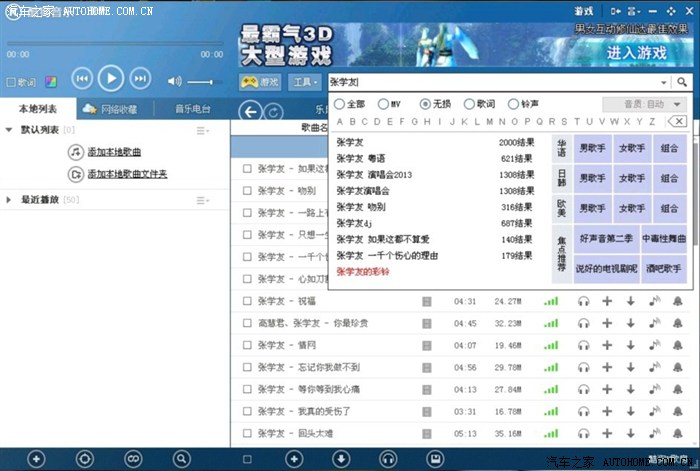
Task: Skip to next track
Action: (x=140, y=79)
